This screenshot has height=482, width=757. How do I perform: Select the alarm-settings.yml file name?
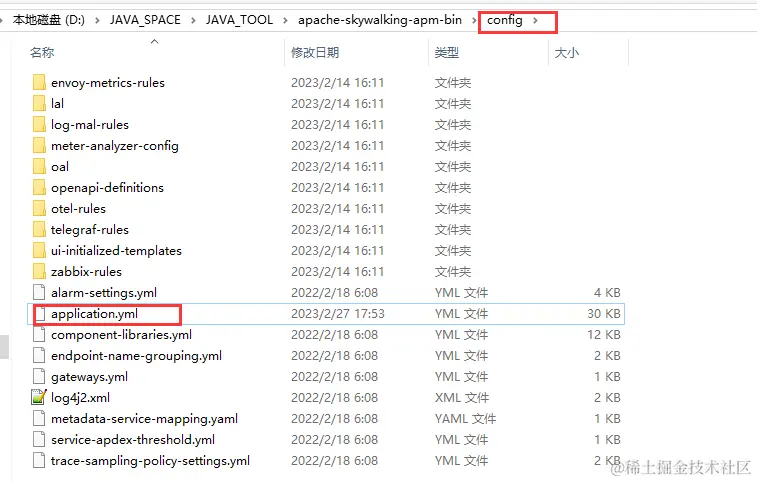point(104,293)
